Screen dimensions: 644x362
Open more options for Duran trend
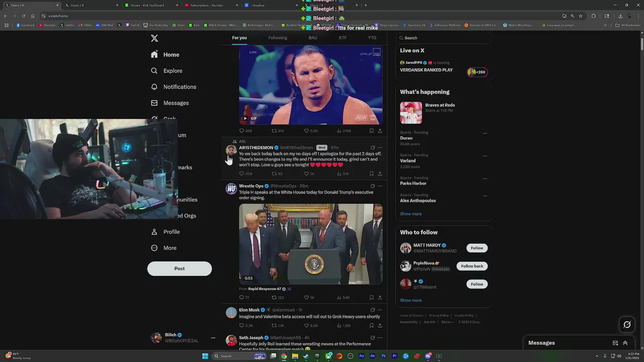(x=485, y=133)
